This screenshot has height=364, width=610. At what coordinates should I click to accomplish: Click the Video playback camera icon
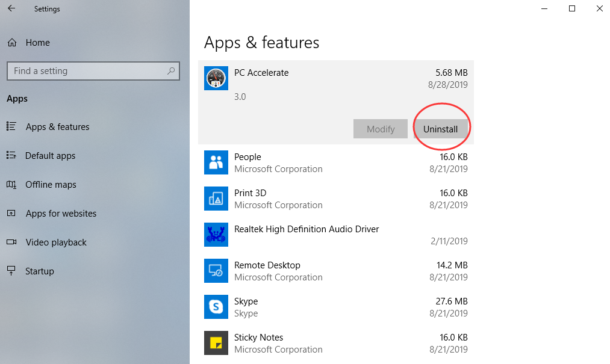point(11,242)
